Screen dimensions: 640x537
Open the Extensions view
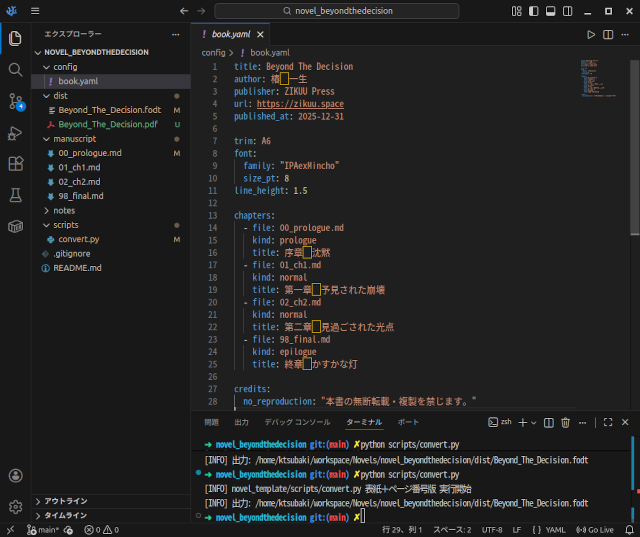point(15,164)
